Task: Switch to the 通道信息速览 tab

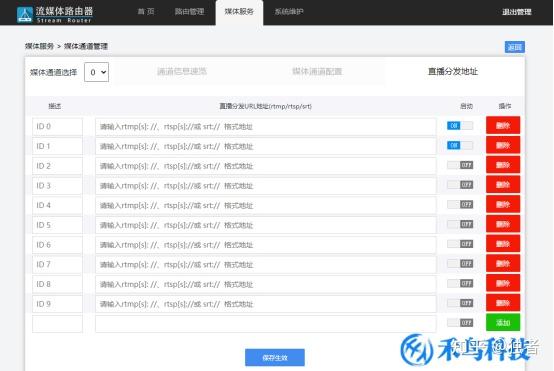Action: pos(182,71)
